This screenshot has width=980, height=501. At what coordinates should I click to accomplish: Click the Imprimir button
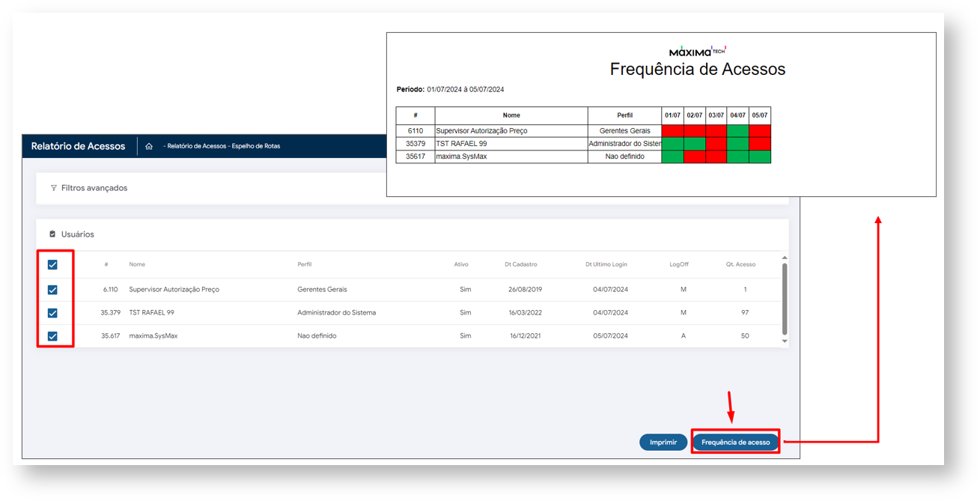(x=663, y=443)
